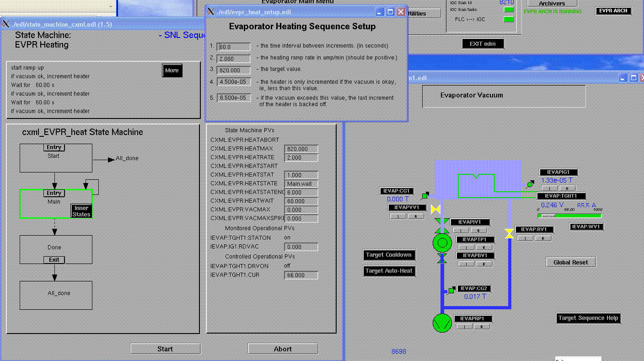Click the Inner States button in Main state
644x361 pixels.
point(81,211)
